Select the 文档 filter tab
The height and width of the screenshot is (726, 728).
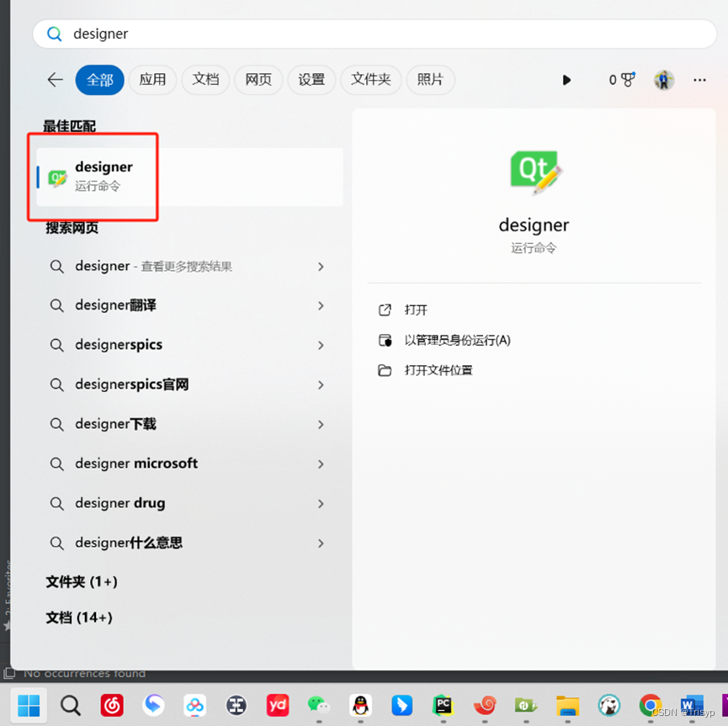205,80
